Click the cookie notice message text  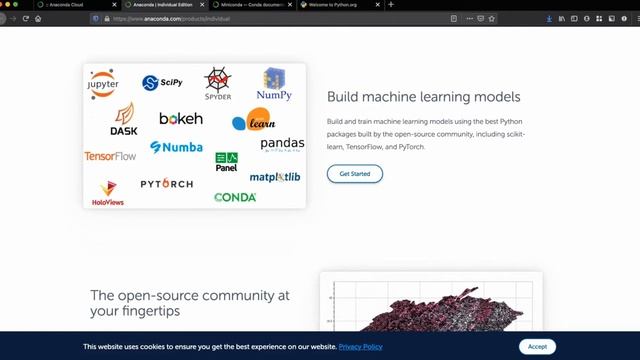(x=210, y=347)
